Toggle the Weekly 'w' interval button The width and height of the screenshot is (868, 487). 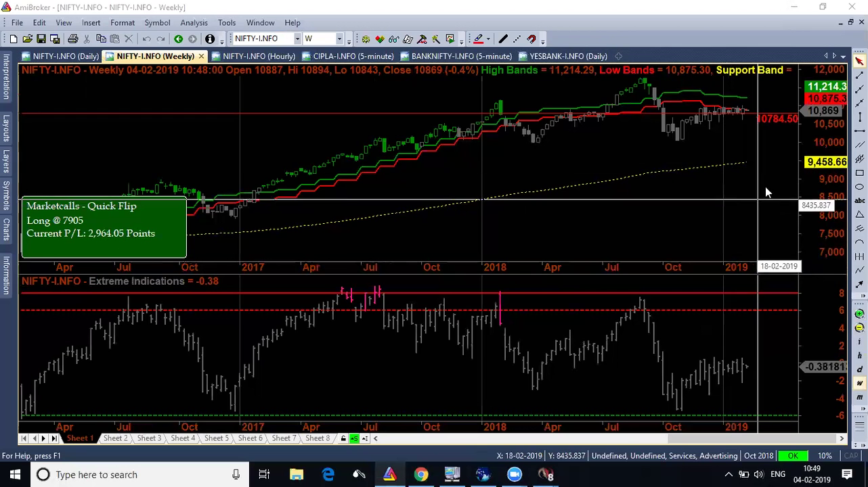(x=859, y=383)
